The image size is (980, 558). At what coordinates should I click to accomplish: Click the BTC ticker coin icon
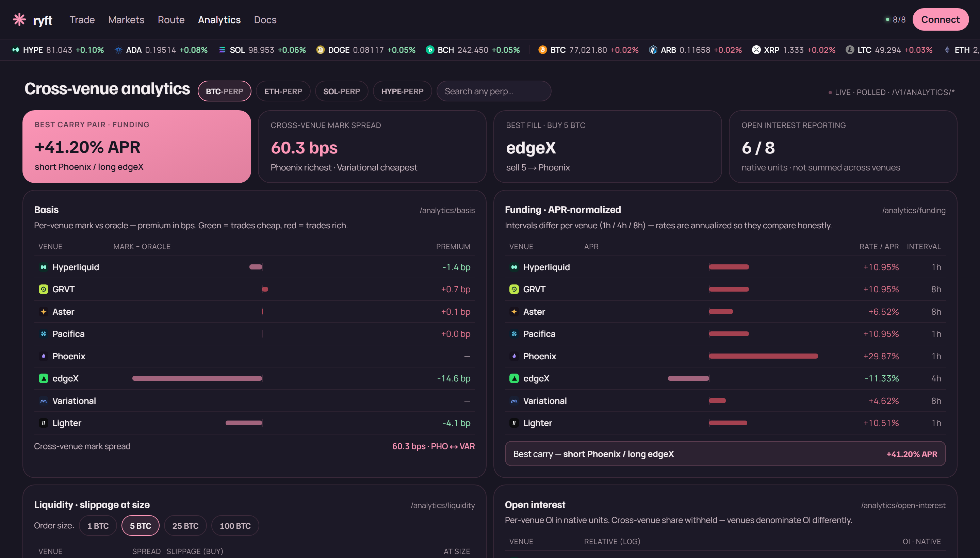(x=543, y=50)
